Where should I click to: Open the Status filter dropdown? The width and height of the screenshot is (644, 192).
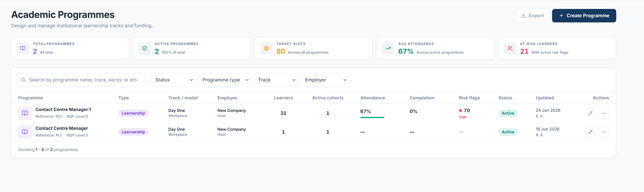pyautogui.click(x=172, y=80)
